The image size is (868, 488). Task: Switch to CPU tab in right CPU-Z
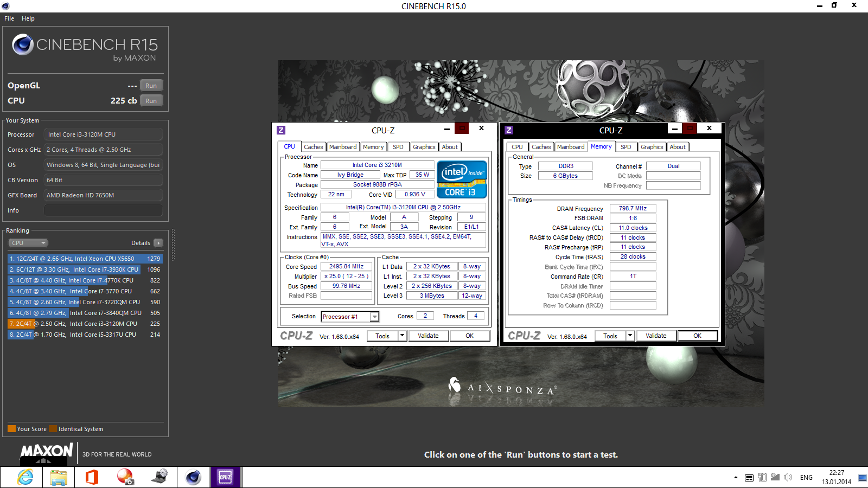(518, 147)
